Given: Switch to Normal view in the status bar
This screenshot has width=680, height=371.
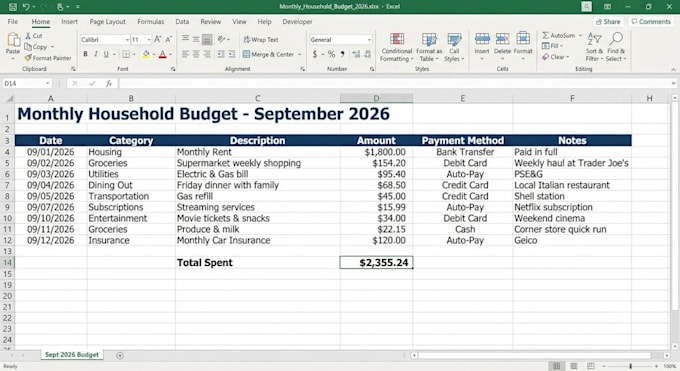Looking at the screenshot, I should 556,366.
